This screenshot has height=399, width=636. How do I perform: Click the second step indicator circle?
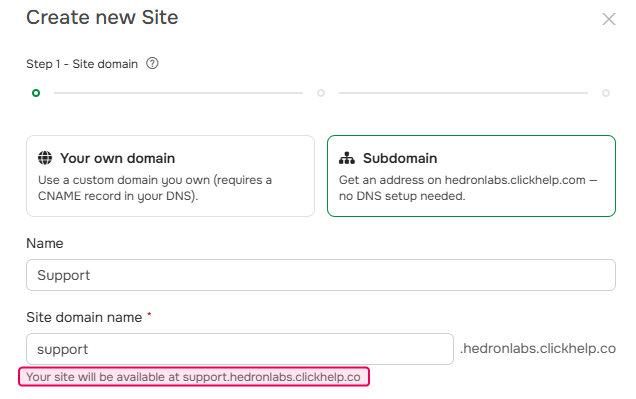[321, 93]
